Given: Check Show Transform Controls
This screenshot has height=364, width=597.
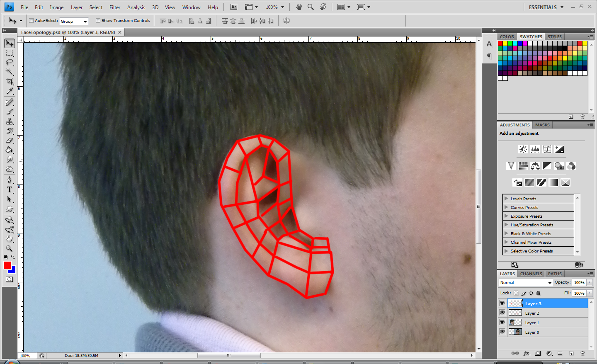Looking at the screenshot, I should [98, 20].
